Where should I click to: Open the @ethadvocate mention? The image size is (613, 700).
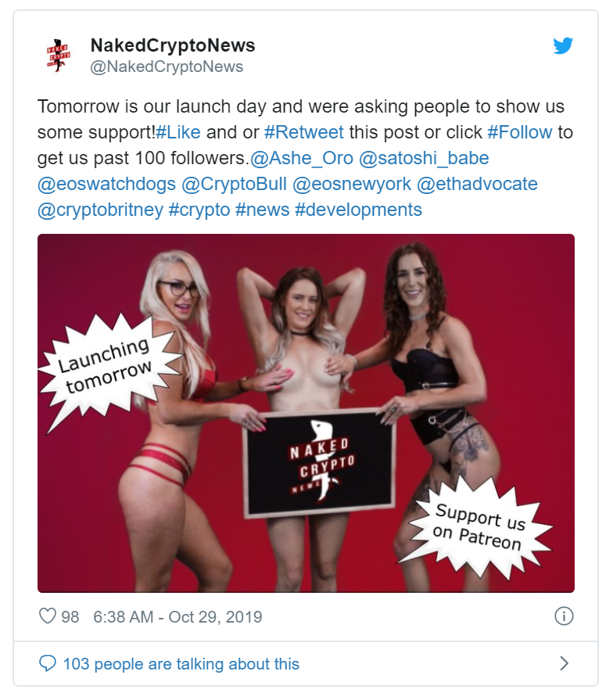click(477, 184)
